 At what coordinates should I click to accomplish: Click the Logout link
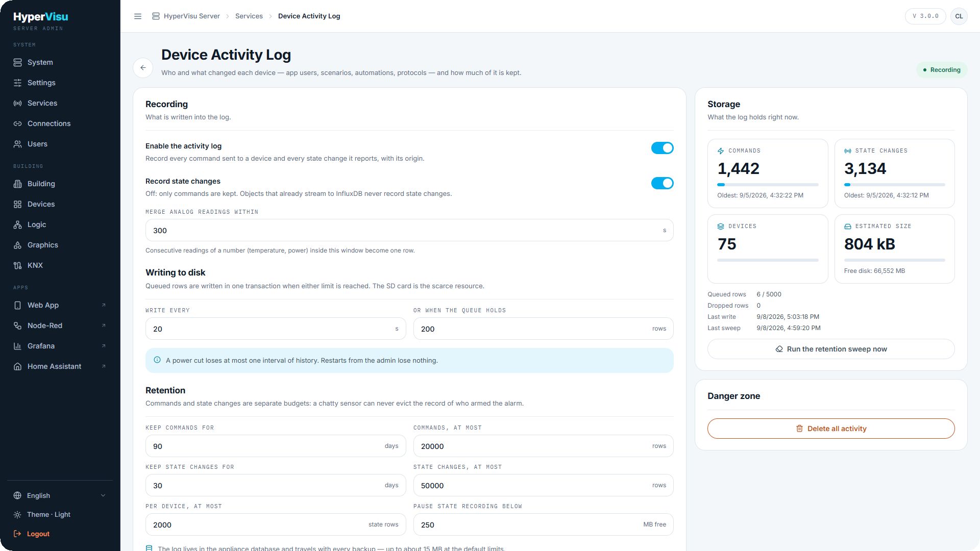click(x=60, y=534)
